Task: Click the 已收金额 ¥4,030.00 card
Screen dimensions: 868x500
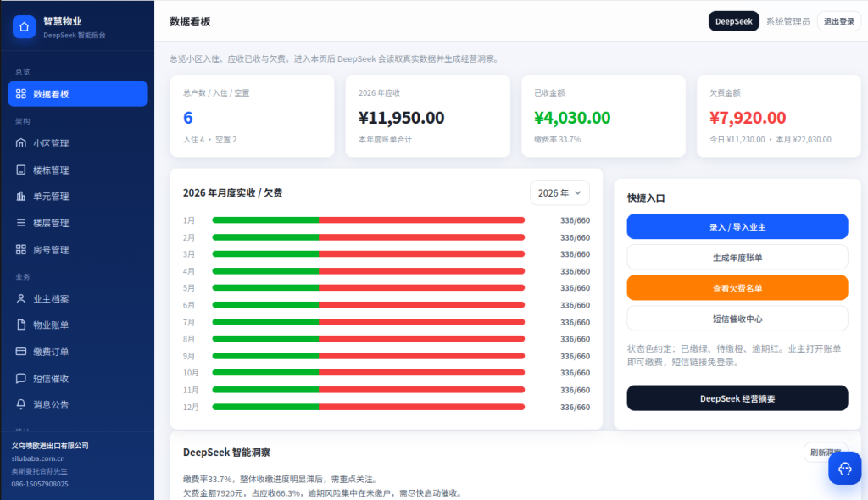Action: click(604, 116)
